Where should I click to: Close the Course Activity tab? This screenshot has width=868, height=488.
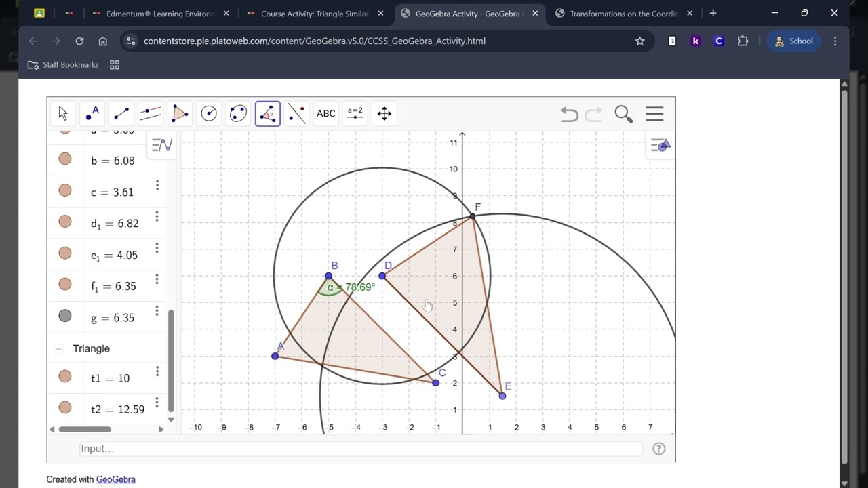(380, 14)
